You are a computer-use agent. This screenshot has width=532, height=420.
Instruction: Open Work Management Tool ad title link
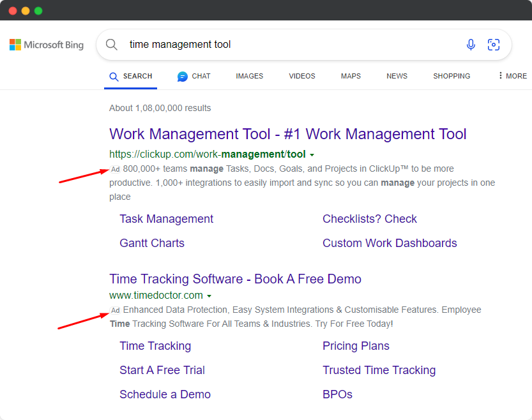click(x=287, y=134)
